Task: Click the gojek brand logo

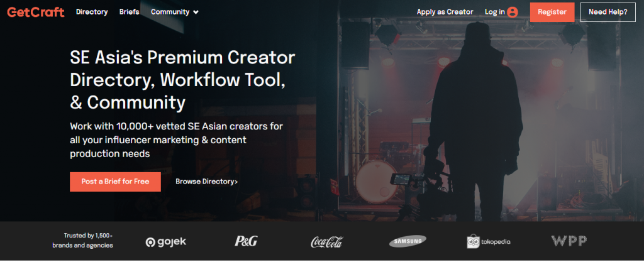Action: (x=166, y=242)
